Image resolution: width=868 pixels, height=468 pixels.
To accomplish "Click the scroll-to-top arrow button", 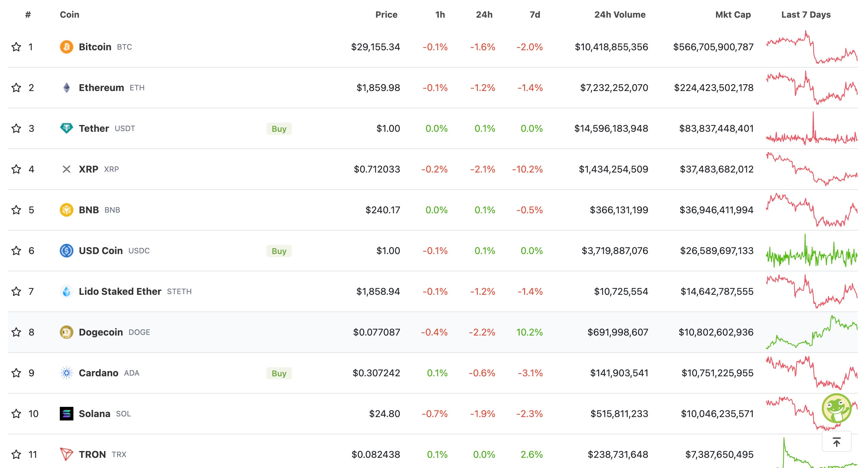I will [x=836, y=442].
